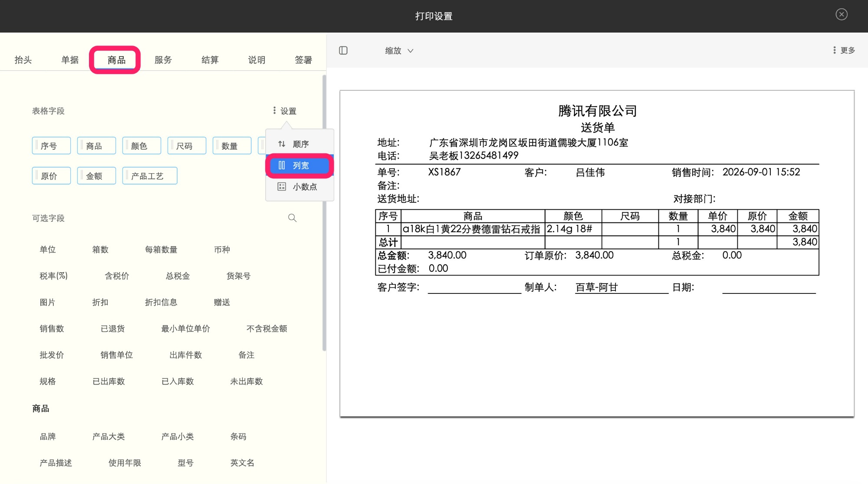Switch to the 服务 tab
The image size is (868, 484).
(x=163, y=60)
